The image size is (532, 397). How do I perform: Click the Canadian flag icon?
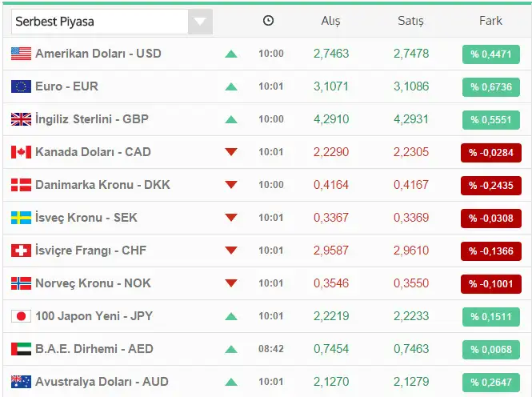pos(21,152)
